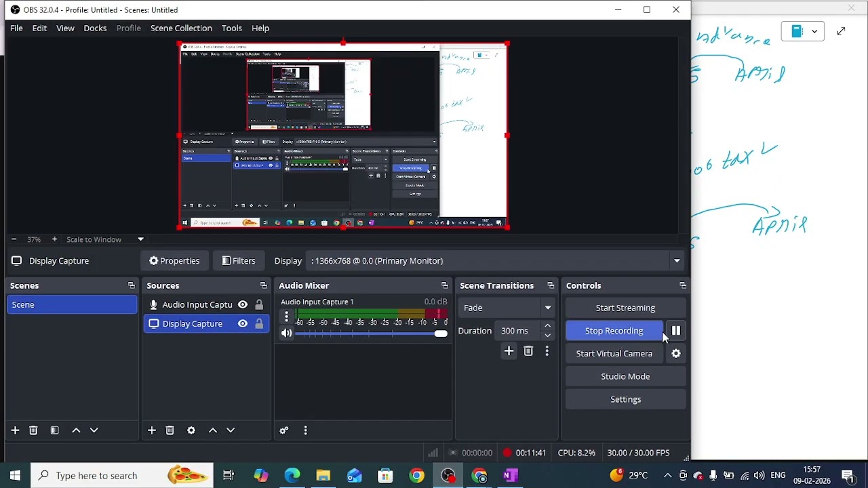Open Tools menu
This screenshot has height=488, width=868.
(x=231, y=28)
